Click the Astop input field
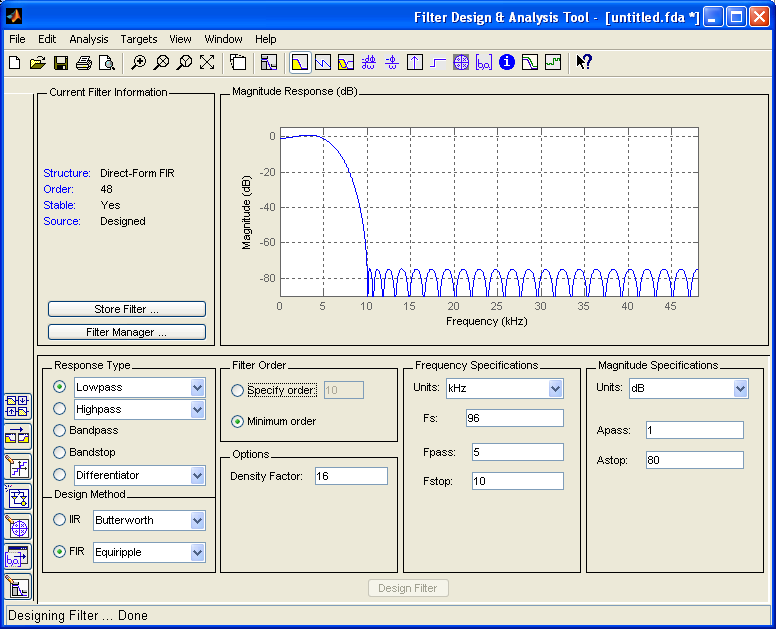The image size is (776, 629). 695,460
